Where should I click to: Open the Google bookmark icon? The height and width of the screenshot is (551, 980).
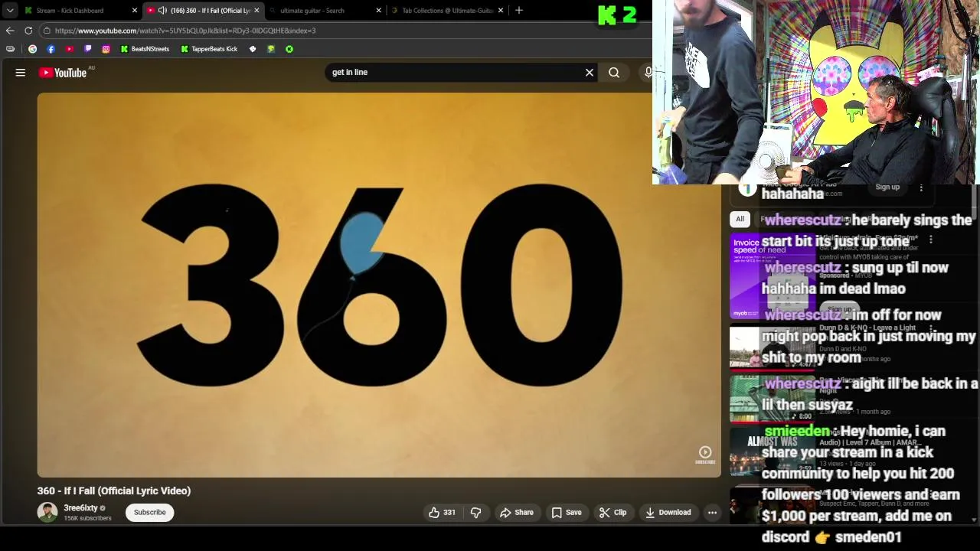pyautogui.click(x=32, y=49)
